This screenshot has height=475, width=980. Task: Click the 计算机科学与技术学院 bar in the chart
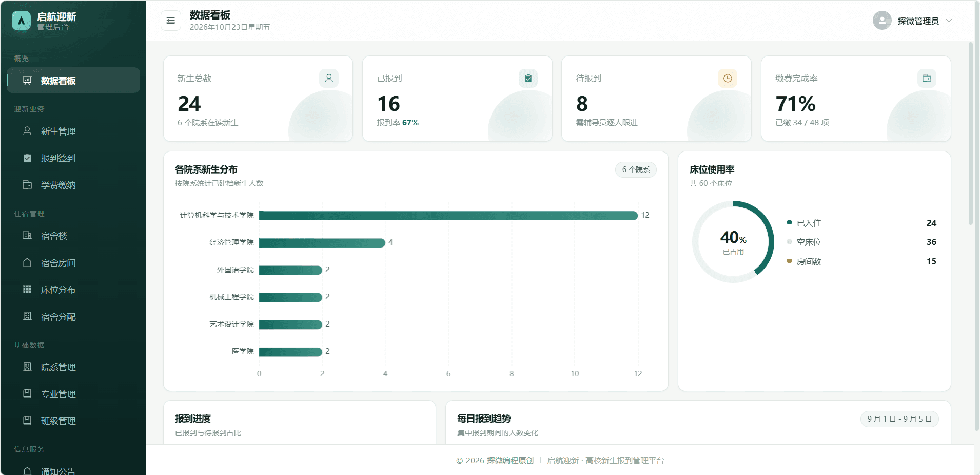tap(448, 215)
